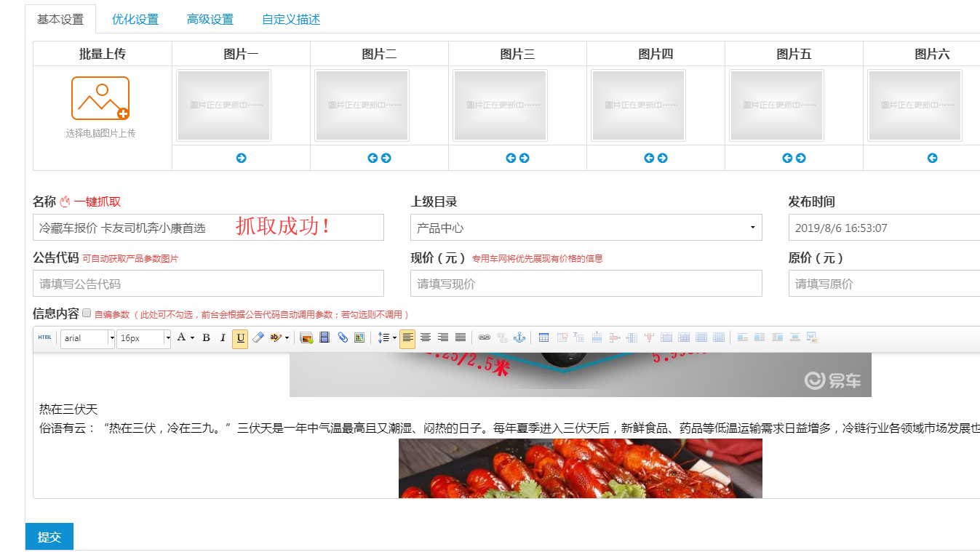The height and width of the screenshot is (552, 980).
Task: Click the 一键抓取 link
Action: 97,202
